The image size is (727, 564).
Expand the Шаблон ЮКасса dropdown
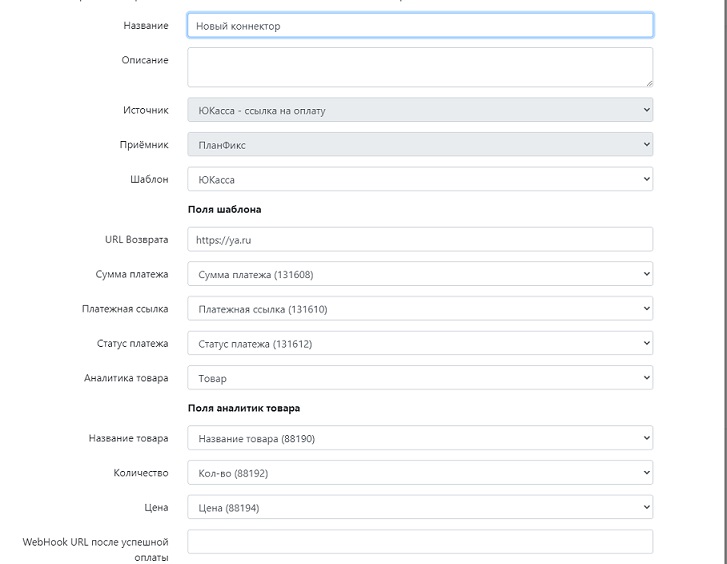[x=420, y=179]
